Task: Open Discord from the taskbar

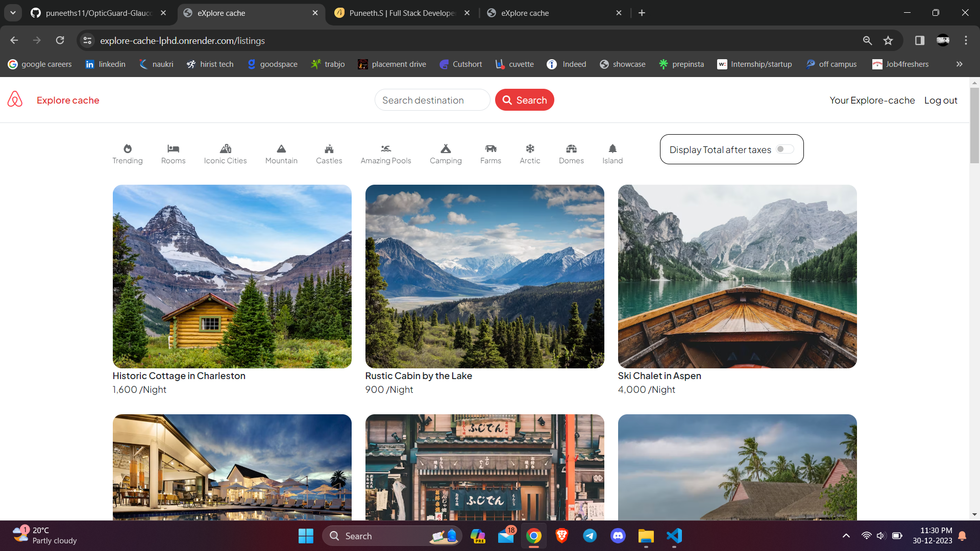Action: pos(618,536)
